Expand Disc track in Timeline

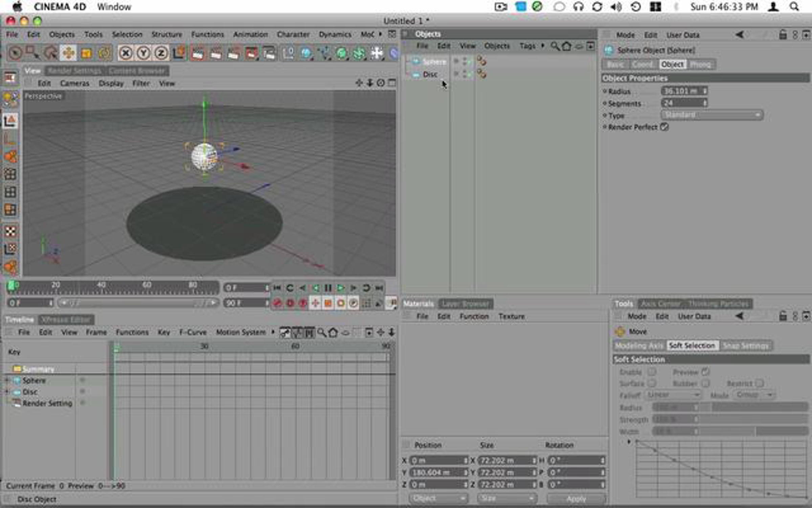click(x=6, y=392)
